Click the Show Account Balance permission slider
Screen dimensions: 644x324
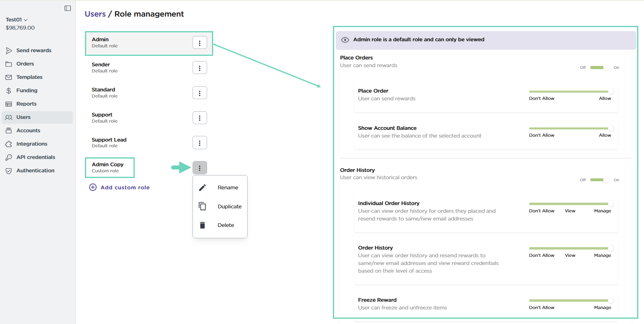coord(571,128)
